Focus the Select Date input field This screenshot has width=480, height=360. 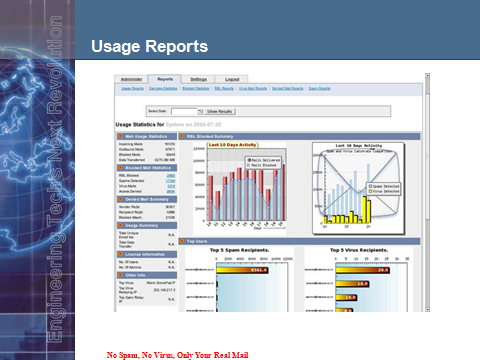click(x=184, y=112)
